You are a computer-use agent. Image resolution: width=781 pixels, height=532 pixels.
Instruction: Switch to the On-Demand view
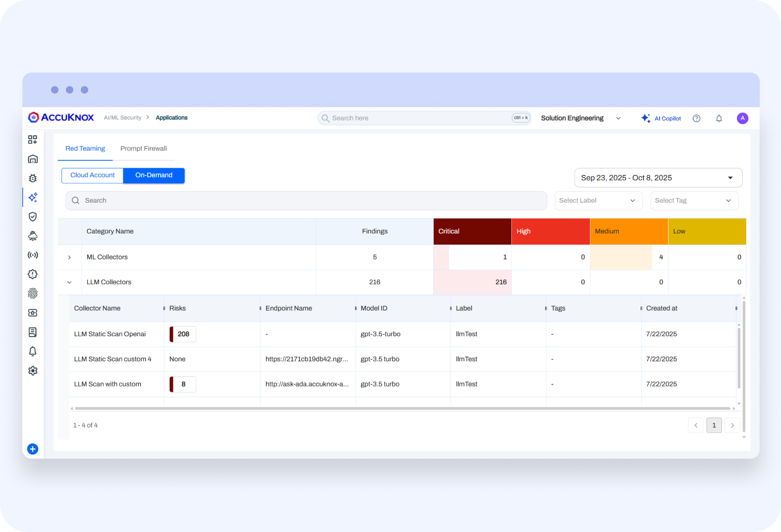click(153, 175)
